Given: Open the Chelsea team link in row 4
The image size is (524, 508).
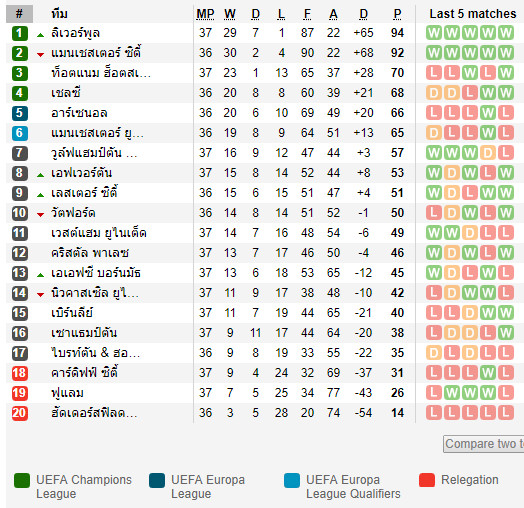Looking at the screenshot, I should [x=66, y=93].
